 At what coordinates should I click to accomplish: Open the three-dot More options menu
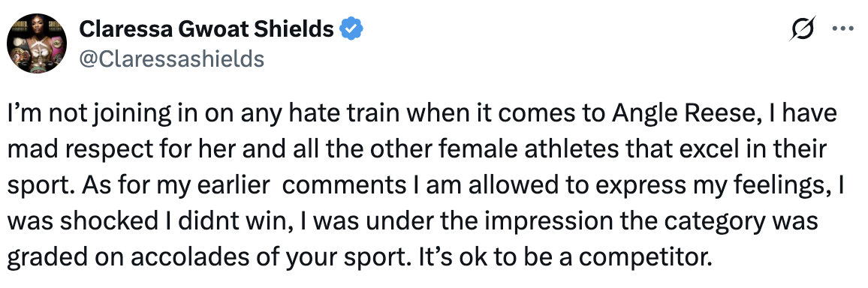843,28
